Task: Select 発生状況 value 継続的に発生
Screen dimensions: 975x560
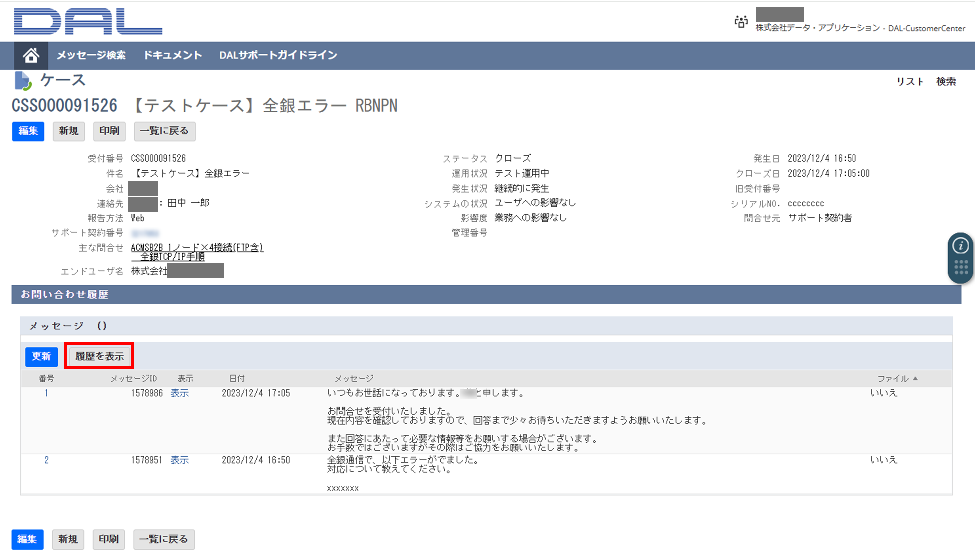Action: click(522, 188)
